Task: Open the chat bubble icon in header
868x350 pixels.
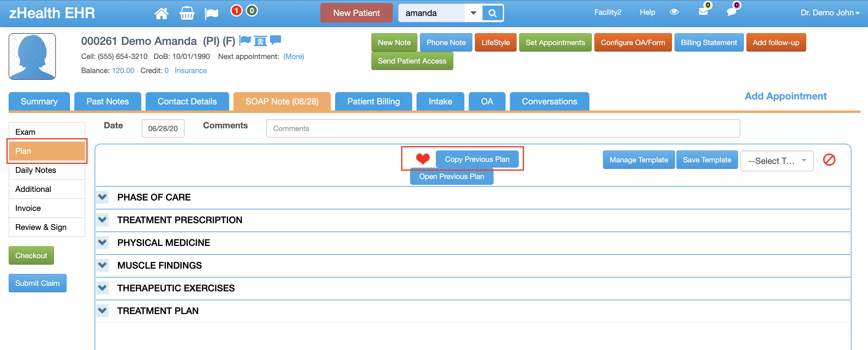Action: 731,12
